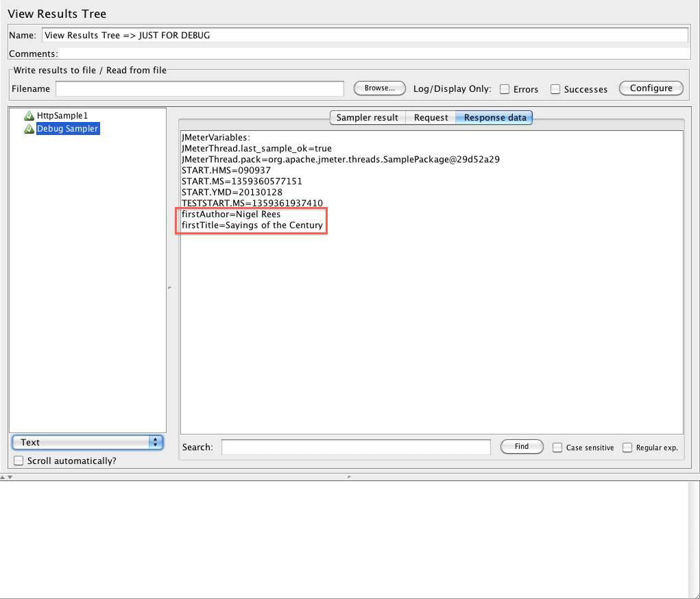This screenshot has width=700, height=599.
Task: Switch to the Sampler result tab
Action: pos(367,117)
